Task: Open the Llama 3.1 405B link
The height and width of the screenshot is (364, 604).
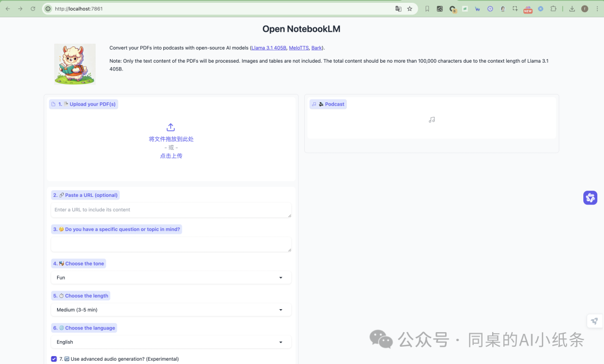Action: (269, 48)
